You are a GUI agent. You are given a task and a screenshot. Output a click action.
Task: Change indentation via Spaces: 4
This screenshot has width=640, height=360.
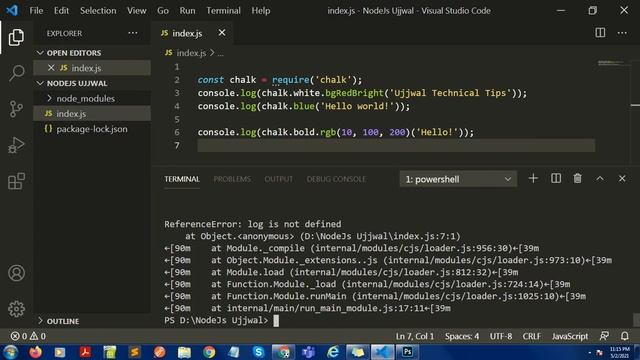462,336
